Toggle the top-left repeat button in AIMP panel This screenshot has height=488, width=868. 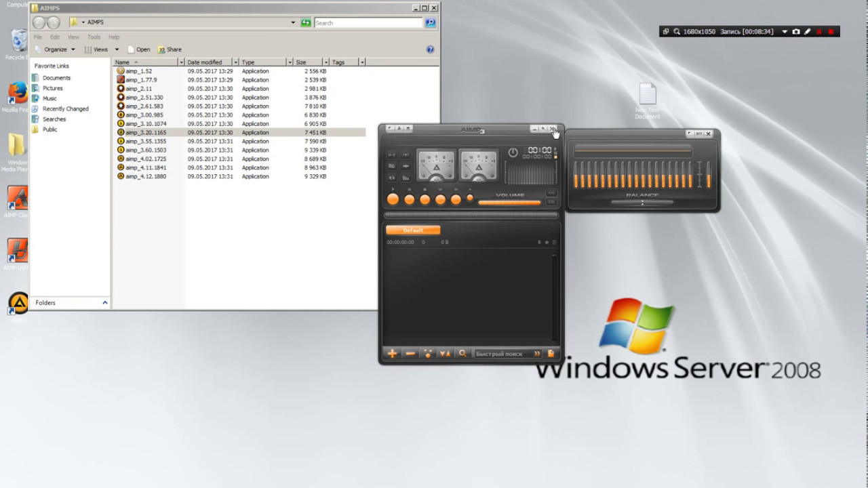391,155
